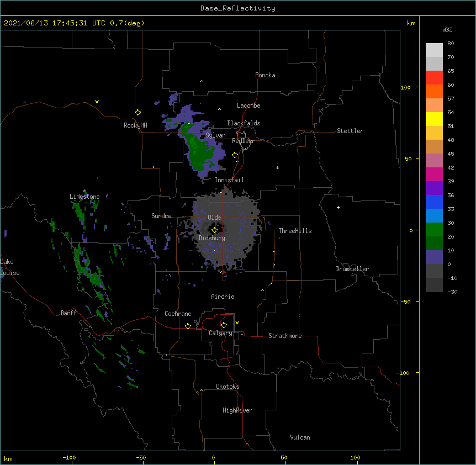
Task: Select the km unit label at bottom left
Action: pyautogui.click(x=8, y=458)
